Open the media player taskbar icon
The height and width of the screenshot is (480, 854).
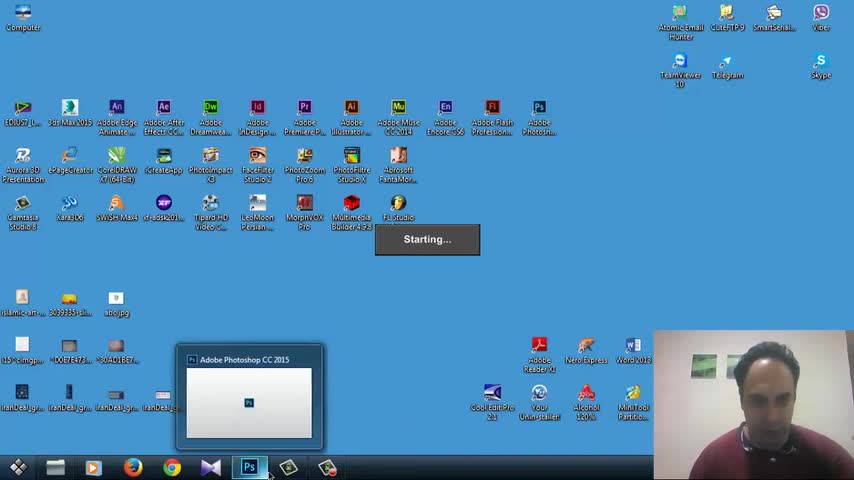point(94,467)
